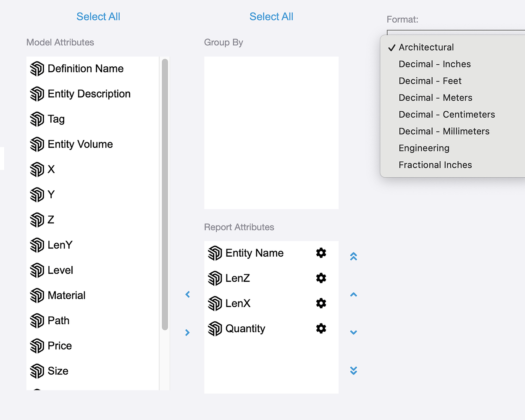The height and width of the screenshot is (420, 525).
Task: Move attribute to top with double up arrow
Action: tap(354, 256)
